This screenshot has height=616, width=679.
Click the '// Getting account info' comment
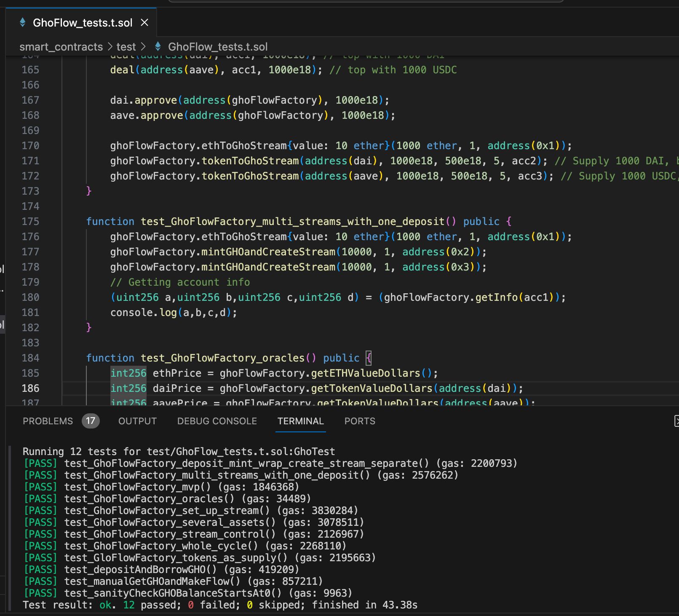[x=180, y=282]
